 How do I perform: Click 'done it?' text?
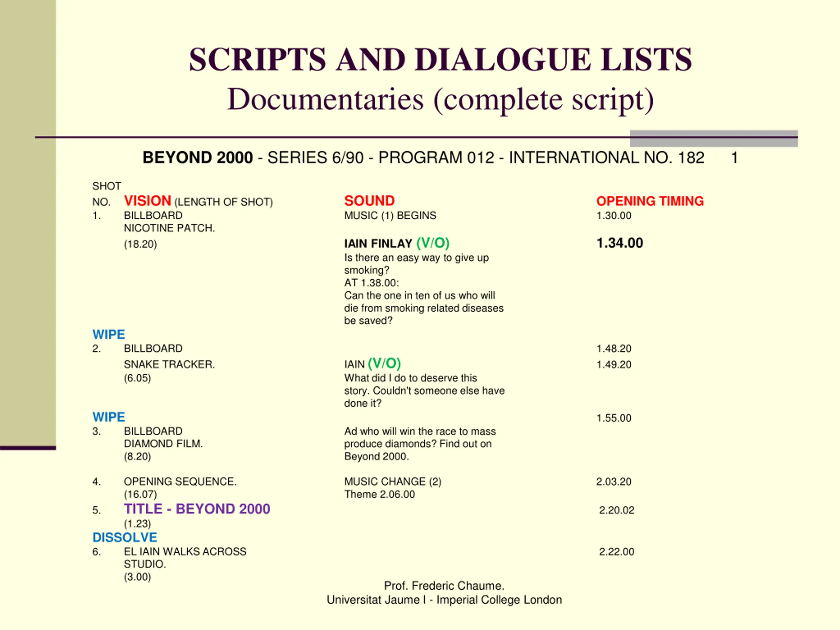pyautogui.click(x=363, y=403)
